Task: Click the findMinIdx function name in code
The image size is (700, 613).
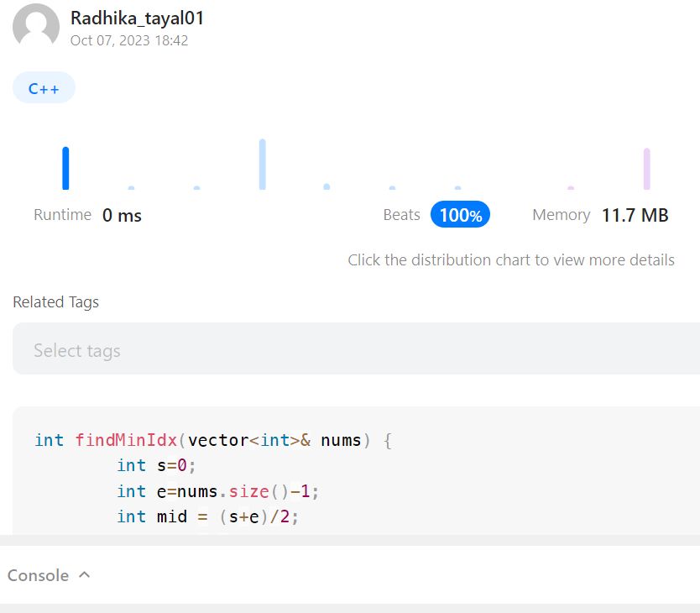Action: pos(127,440)
